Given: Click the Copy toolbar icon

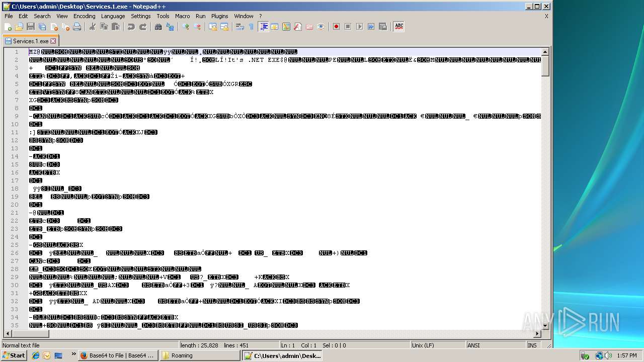Looking at the screenshot, I should click(x=104, y=27).
